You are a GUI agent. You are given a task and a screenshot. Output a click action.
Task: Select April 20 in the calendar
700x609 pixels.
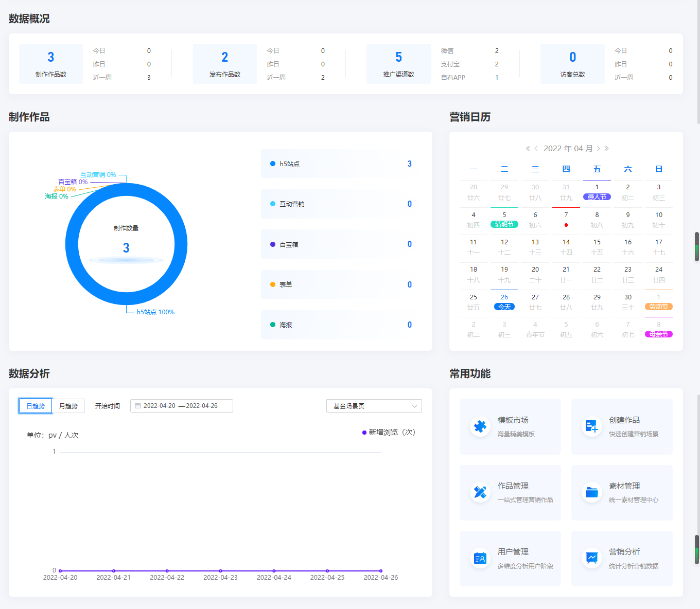tap(535, 275)
